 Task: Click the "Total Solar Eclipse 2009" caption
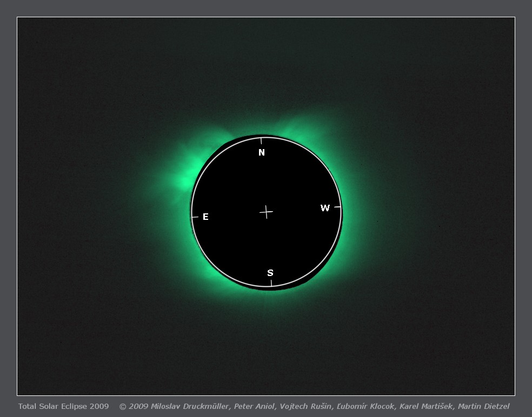[63, 406]
